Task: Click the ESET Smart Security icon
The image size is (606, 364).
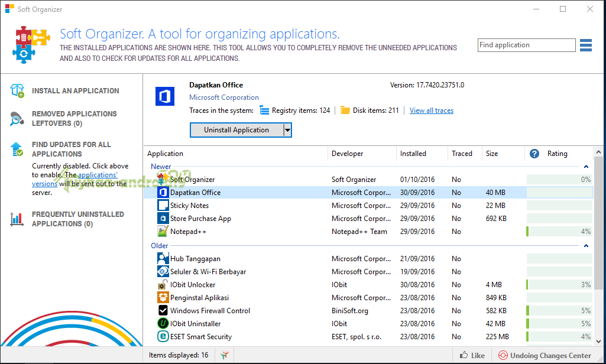Action: (x=163, y=337)
